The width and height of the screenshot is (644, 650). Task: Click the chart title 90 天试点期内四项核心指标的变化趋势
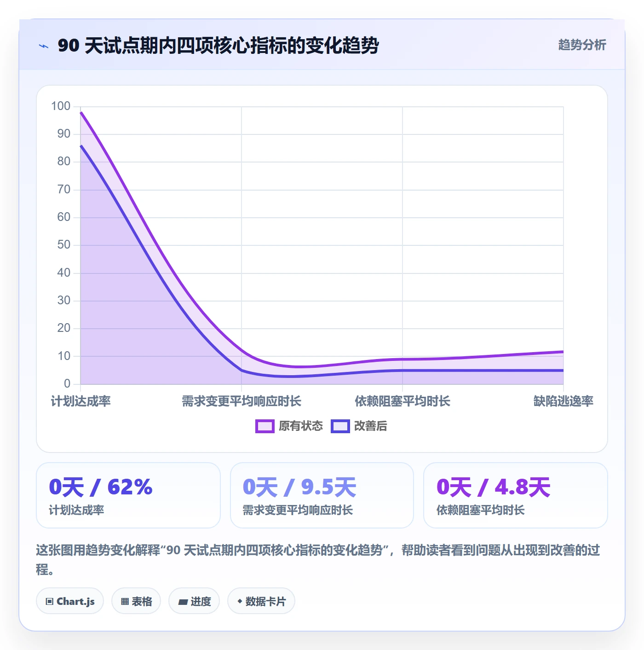pyautogui.click(x=218, y=46)
